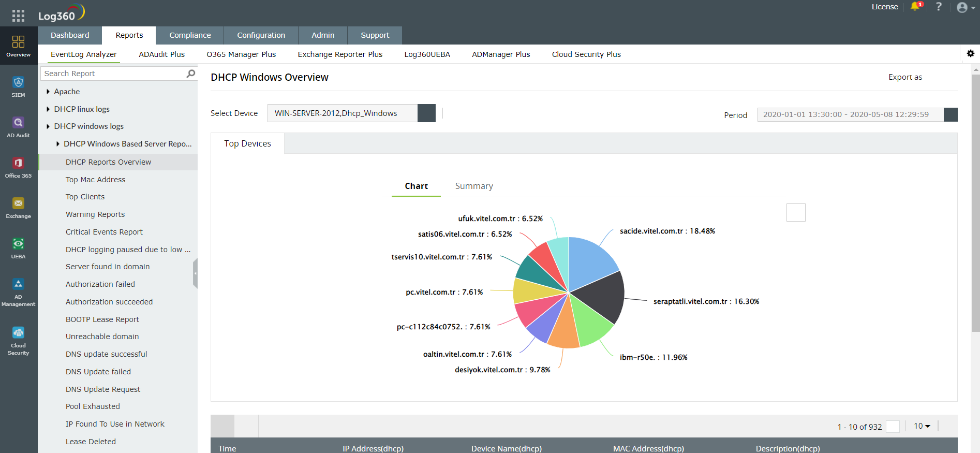View notifications via the bell icon
980x453 pixels.
(x=916, y=7)
